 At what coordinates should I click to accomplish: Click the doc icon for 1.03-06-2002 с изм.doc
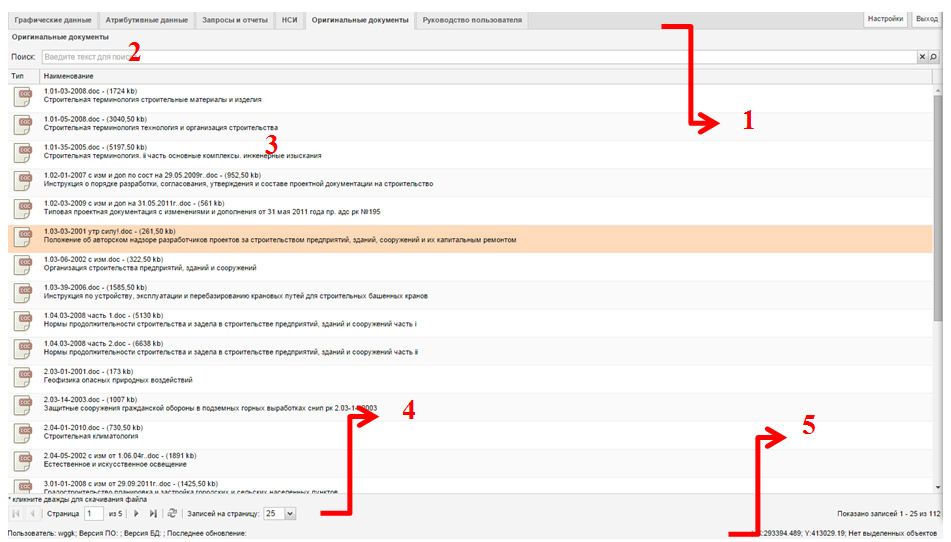[x=22, y=265]
